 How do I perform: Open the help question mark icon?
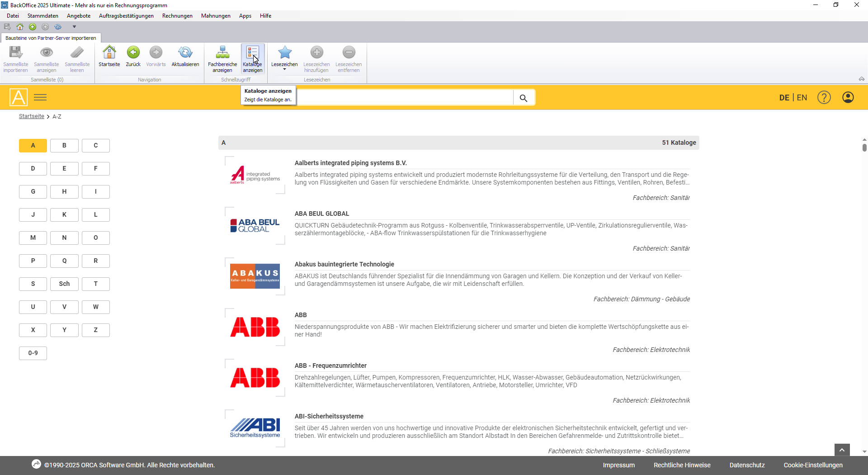pyautogui.click(x=824, y=97)
